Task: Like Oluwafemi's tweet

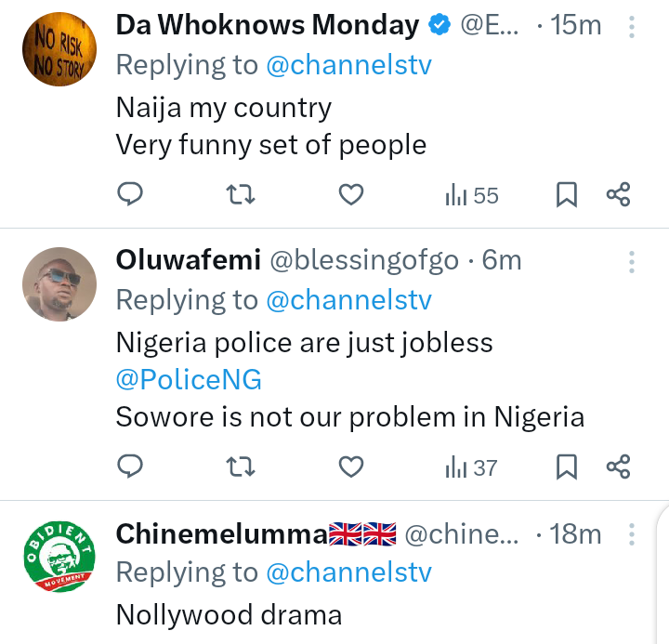Action: [x=350, y=466]
